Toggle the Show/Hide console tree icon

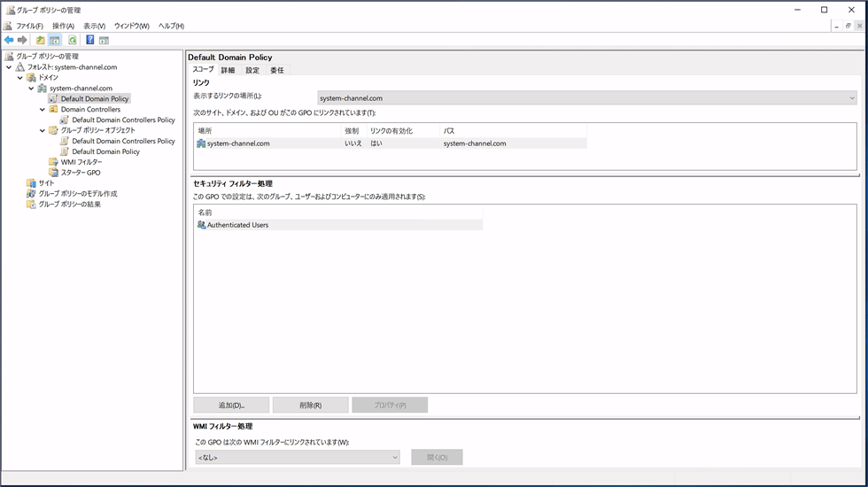pyautogui.click(x=55, y=40)
